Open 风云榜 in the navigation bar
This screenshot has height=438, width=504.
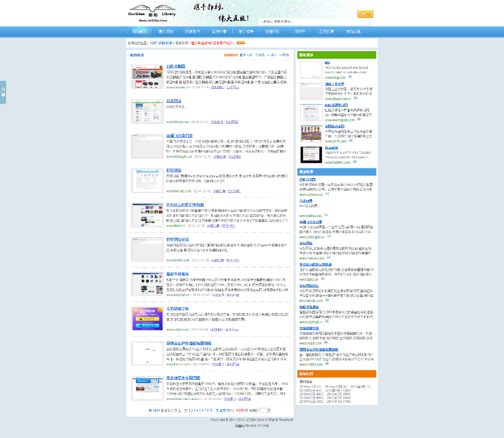pyautogui.click(x=300, y=31)
